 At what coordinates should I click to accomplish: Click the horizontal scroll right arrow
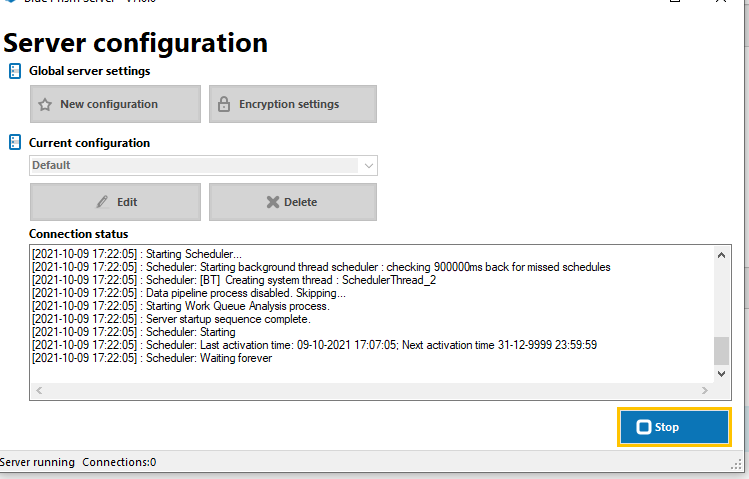coord(705,391)
